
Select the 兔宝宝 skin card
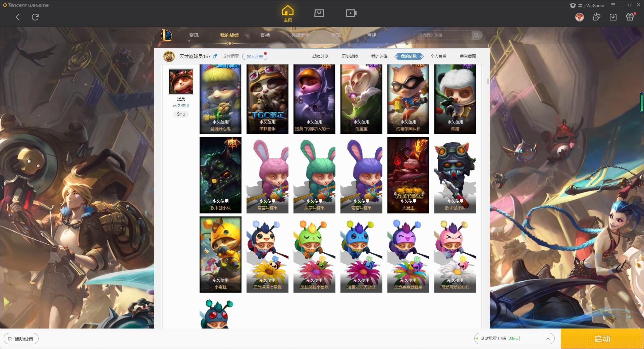[x=361, y=99]
